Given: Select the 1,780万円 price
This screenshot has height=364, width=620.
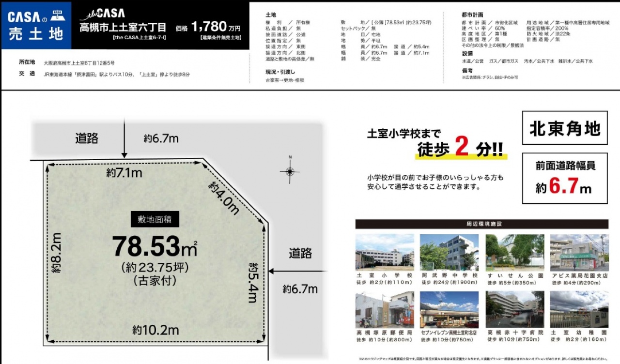Looking at the screenshot, I should click(217, 27).
